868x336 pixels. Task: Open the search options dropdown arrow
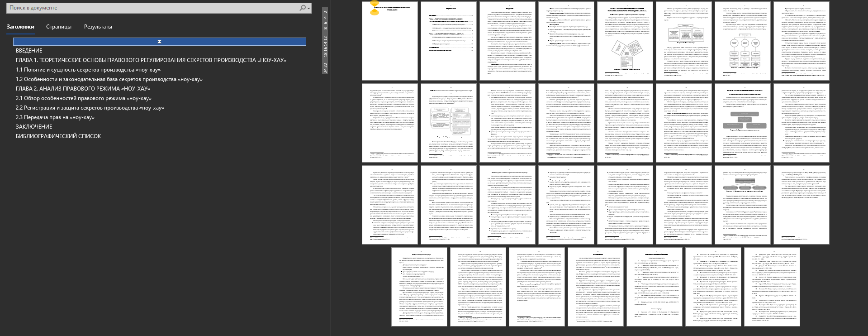tap(309, 8)
